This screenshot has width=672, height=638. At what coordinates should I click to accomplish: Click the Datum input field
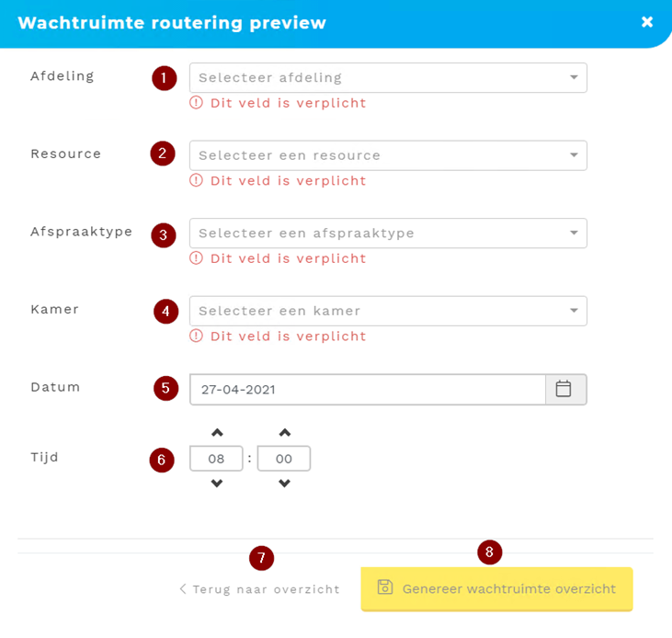click(368, 389)
